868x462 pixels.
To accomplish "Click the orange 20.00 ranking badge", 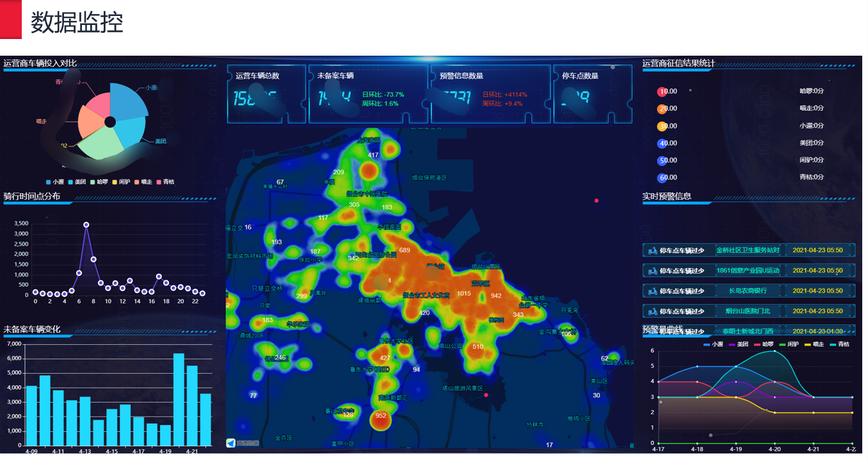I will (663, 109).
